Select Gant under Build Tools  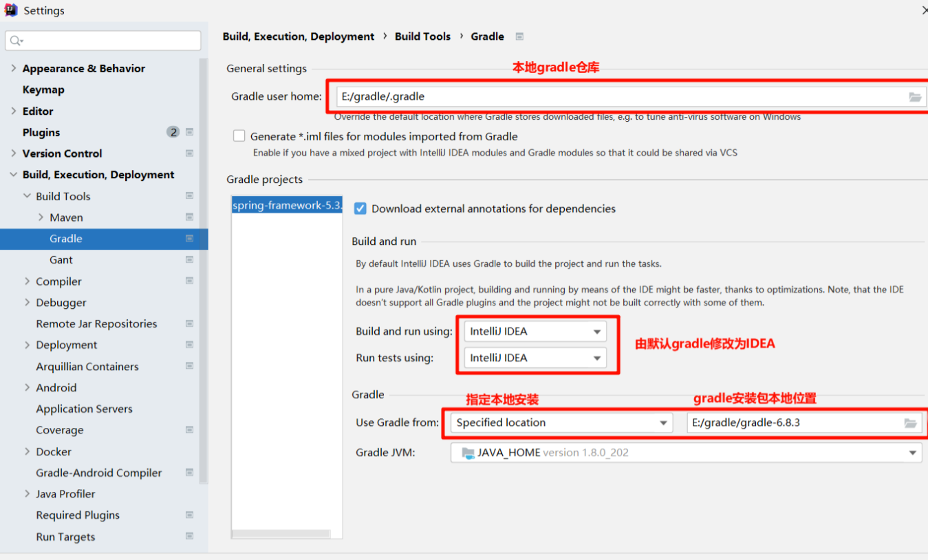[61, 260]
